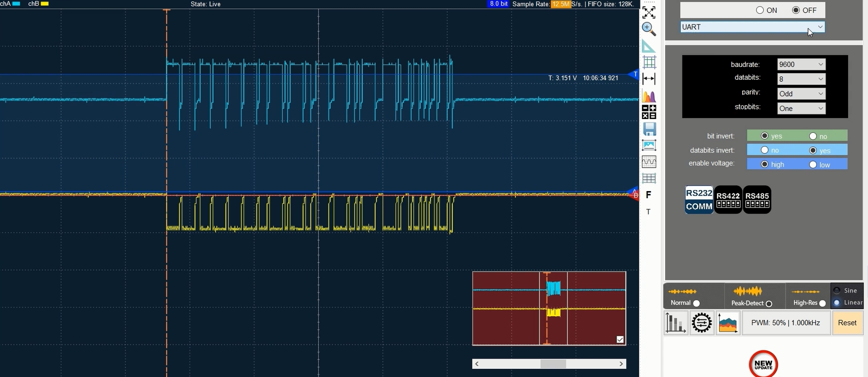Select the RS485 interface icon
The width and height of the screenshot is (868, 377).
click(757, 200)
